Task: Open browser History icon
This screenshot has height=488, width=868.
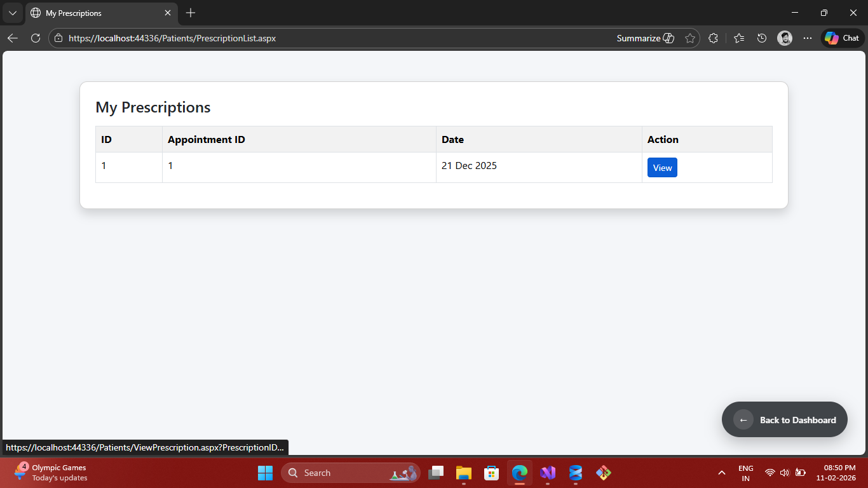Action: click(762, 38)
